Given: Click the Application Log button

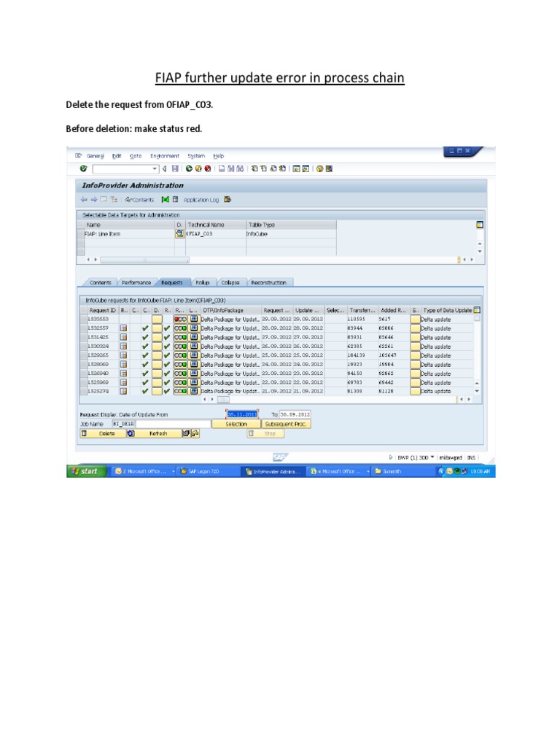Looking at the screenshot, I should (x=201, y=200).
